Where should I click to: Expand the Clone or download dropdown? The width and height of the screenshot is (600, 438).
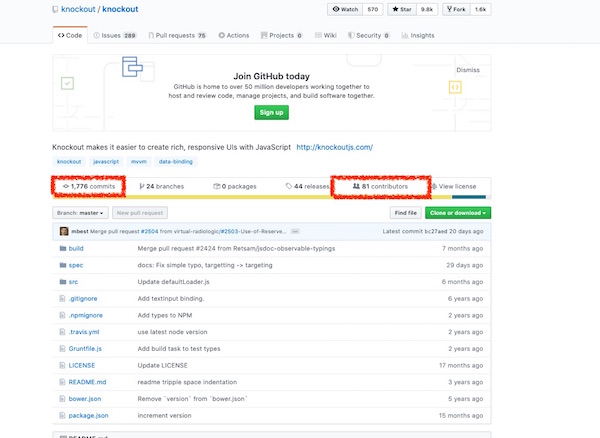point(458,212)
